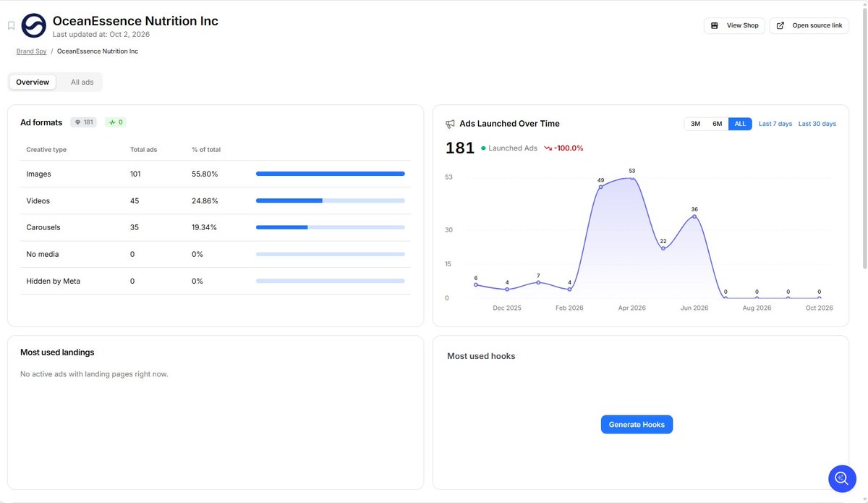Click the Apr 2026 peak point labeled 53
The image size is (868, 503).
coord(631,178)
